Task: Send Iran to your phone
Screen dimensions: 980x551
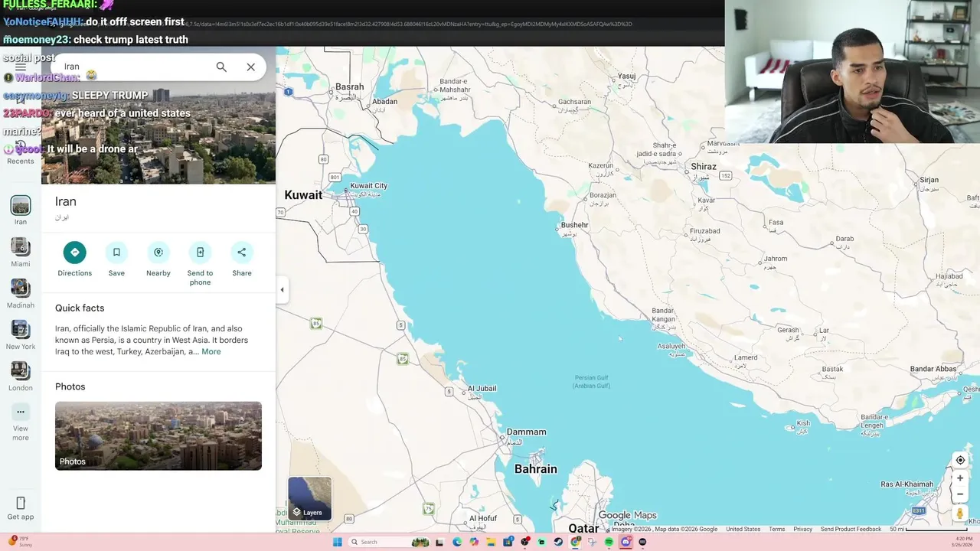Action: tap(200, 264)
